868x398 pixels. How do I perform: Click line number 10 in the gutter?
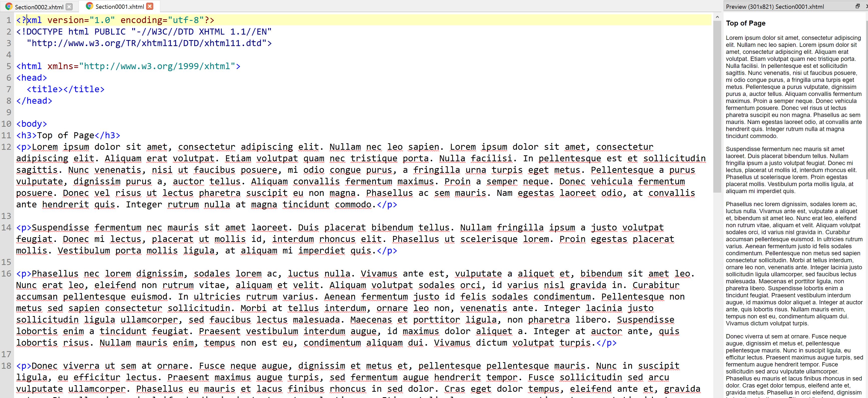point(7,124)
